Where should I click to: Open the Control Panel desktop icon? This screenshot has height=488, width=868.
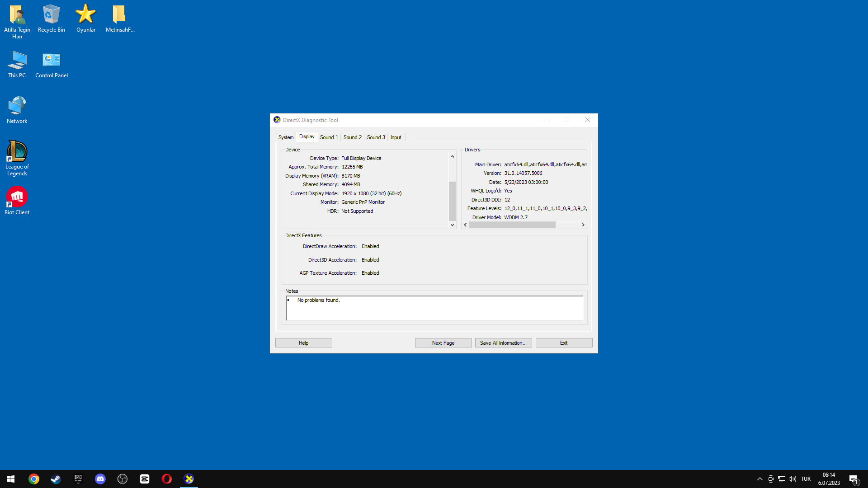pyautogui.click(x=51, y=60)
